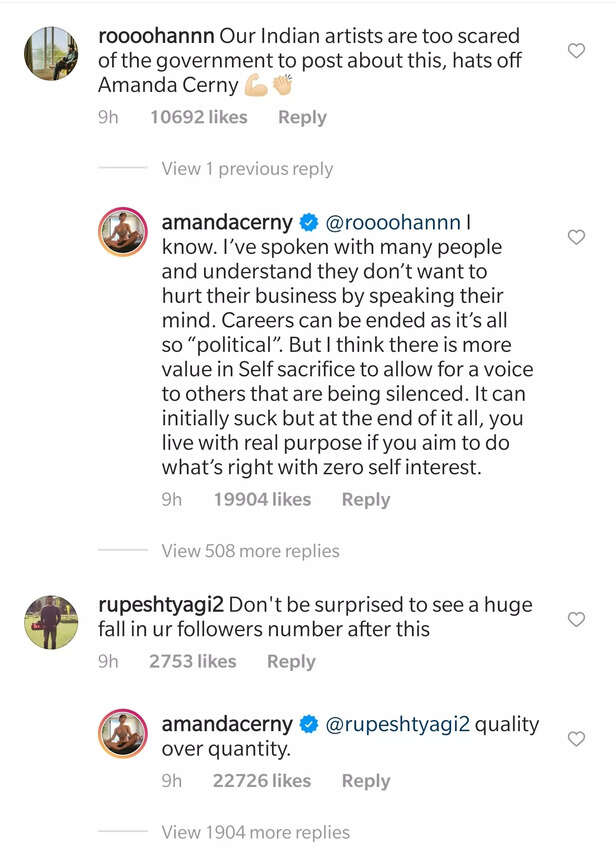
Task: Click the verified badge next to amandacerny's first reply
Action: pyautogui.click(x=308, y=221)
